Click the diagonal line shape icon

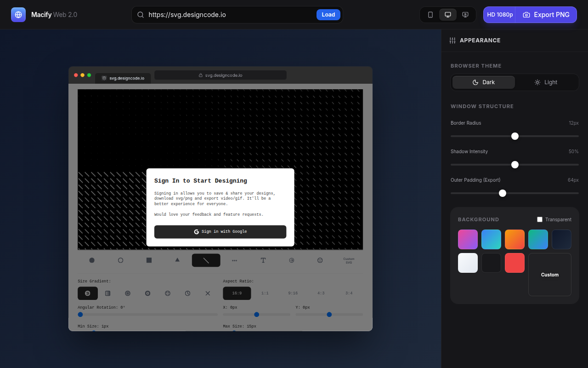click(x=206, y=260)
